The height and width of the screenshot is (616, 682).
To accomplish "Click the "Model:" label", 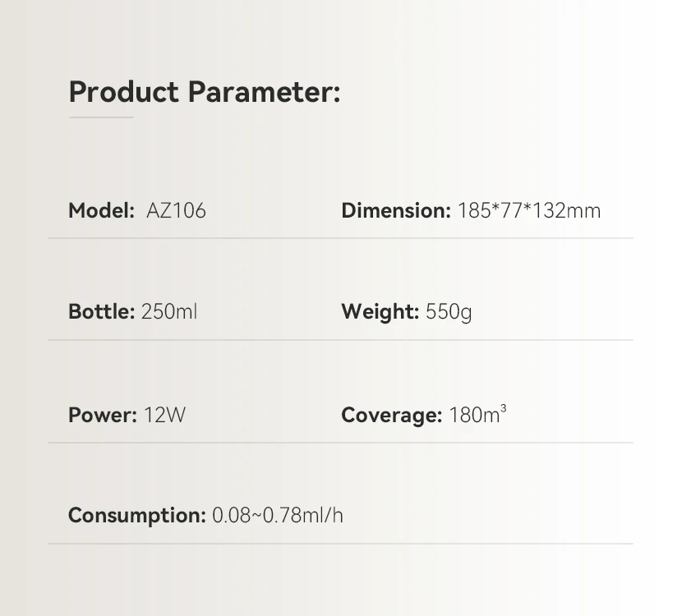I will click(101, 211).
